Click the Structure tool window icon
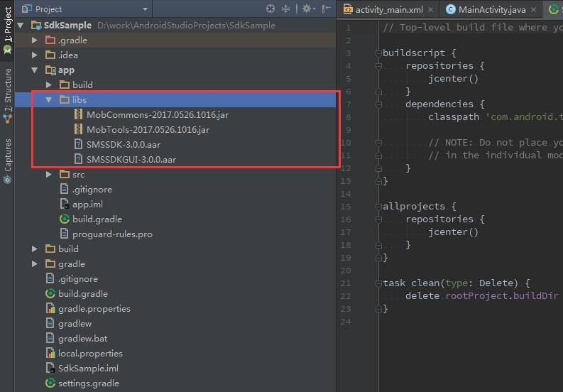The height and width of the screenshot is (392, 563). tap(8, 119)
